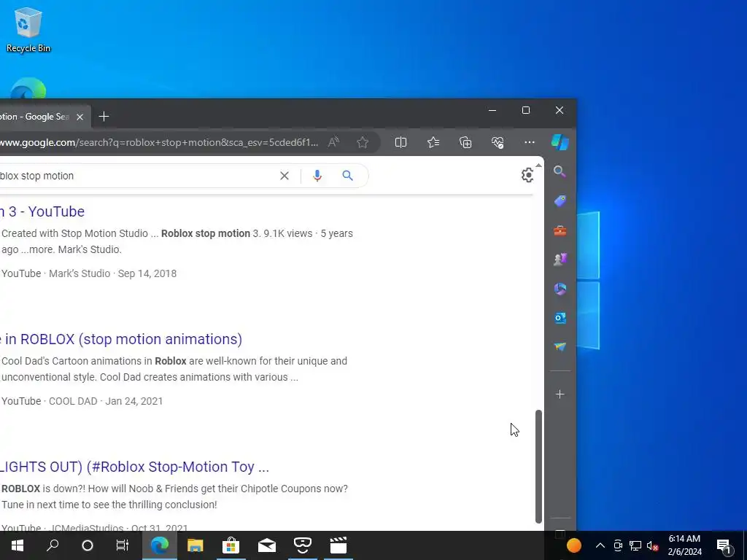The image size is (747, 560).
Task: Open sidebar Shopping tag icon
Action: (560, 201)
